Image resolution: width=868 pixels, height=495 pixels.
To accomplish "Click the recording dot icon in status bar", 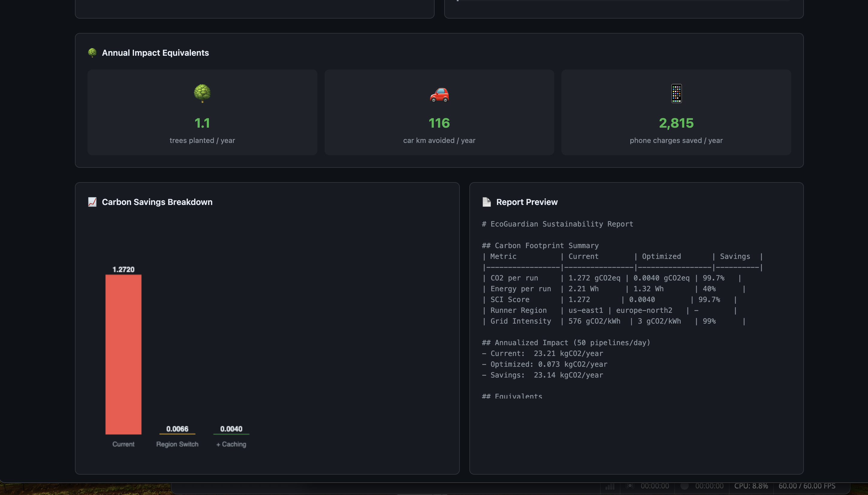I will [684, 486].
